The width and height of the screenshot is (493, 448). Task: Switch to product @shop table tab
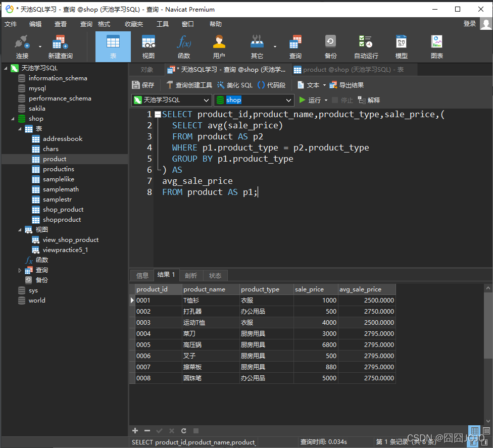(354, 70)
